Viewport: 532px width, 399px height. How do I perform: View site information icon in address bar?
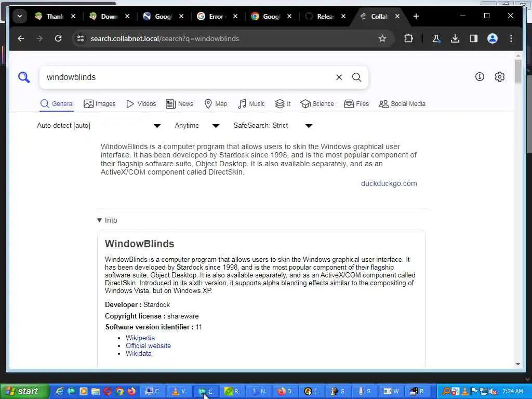click(81, 38)
